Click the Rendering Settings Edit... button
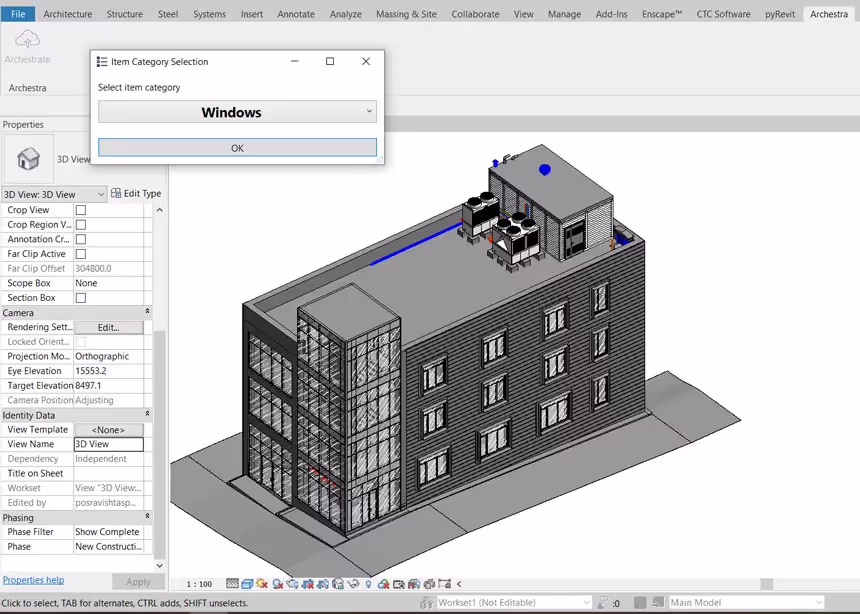The height and width of the screenshot is (614, 860). (109, 327)
